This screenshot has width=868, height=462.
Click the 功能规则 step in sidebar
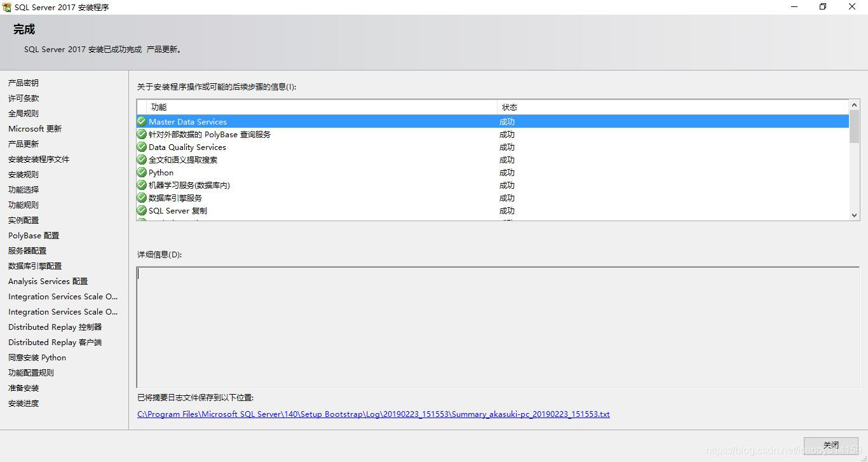(24, 205)
